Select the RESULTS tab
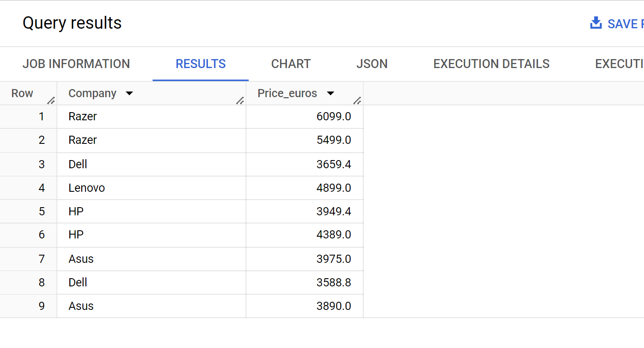 click(x=201, y=64)
